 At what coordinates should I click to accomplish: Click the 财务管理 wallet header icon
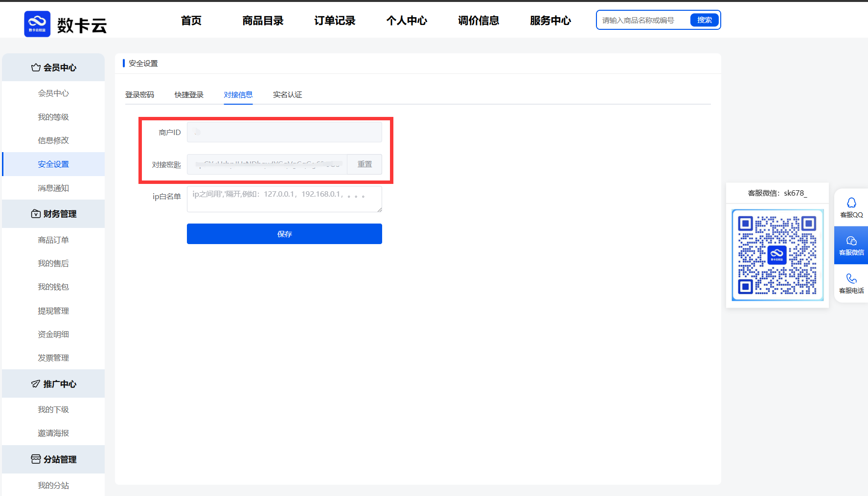[x=36, y=214]
